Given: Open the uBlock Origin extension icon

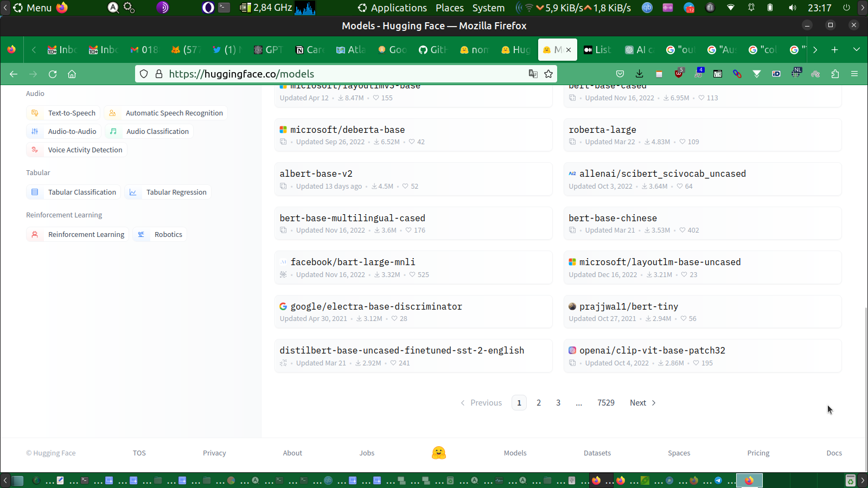Looking at the screenshot, I should pos(679,74).
